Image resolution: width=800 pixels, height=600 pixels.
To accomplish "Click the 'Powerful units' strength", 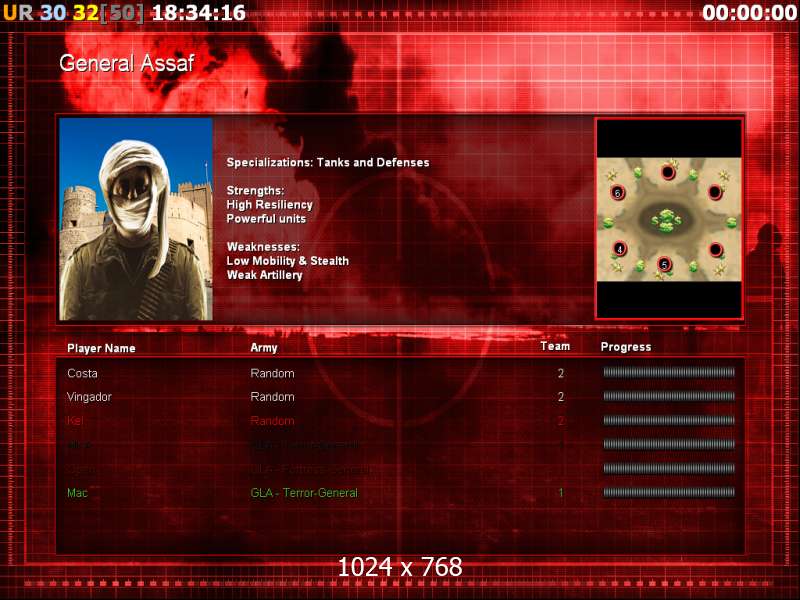I will (x=266, y=218).
